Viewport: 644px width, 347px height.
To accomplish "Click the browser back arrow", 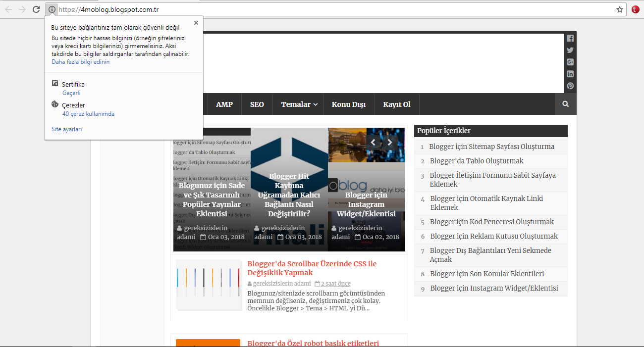I will point(8,9).
